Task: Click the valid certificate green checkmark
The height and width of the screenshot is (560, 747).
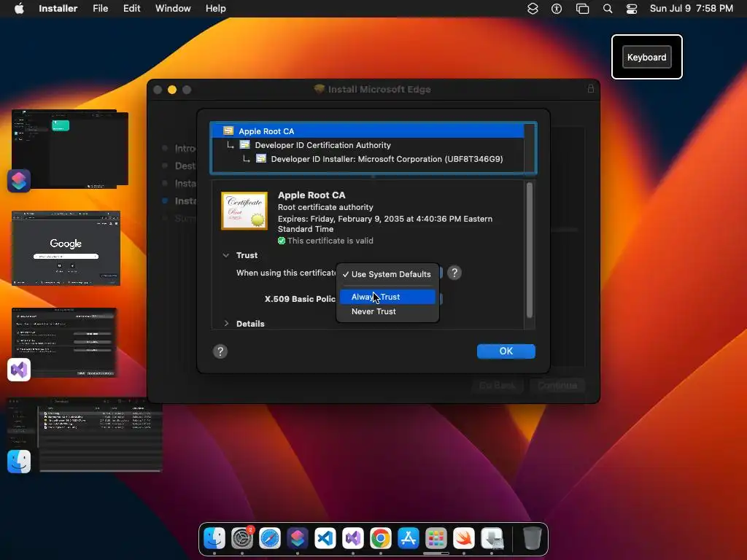Action: coord(282,241)
